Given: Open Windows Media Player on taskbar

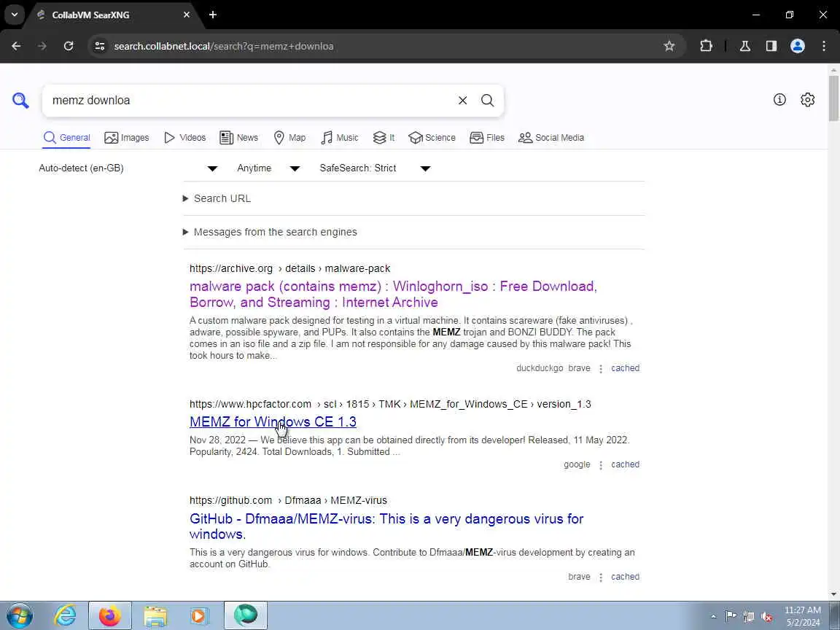Looking at the screenshot, I should pyautogui.click(x=199, y=615).
